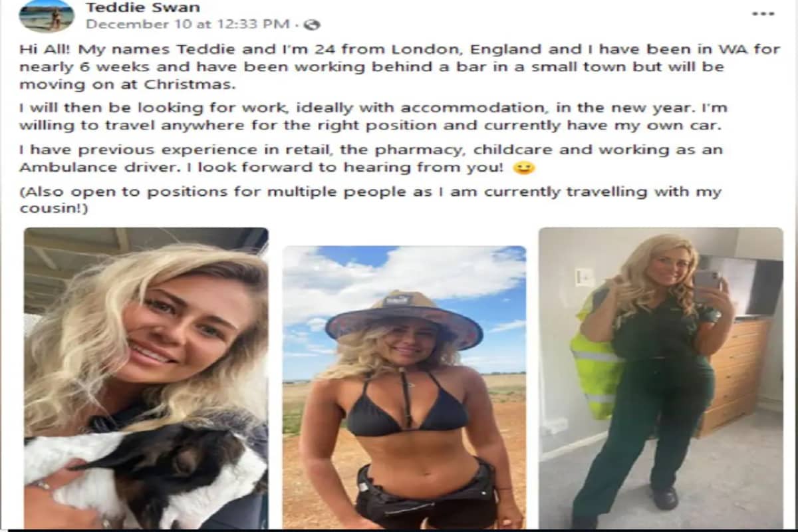This screenshot has width=798, height=532.
Task: Open the round profile picture avatar
Action: pyautogui.click(x=47, y=16)
